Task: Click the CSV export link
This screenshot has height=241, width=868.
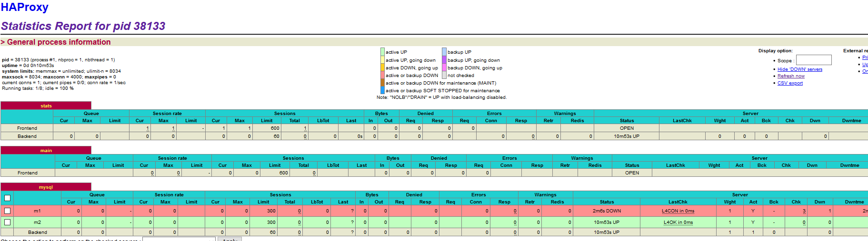Action: (790, 83)
